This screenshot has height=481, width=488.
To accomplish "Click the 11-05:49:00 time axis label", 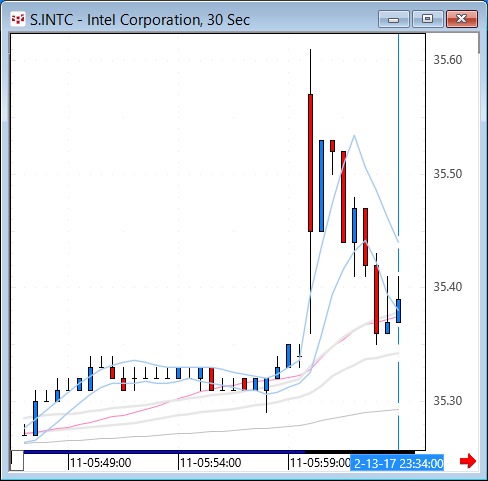I will click(x=101, y=463).
